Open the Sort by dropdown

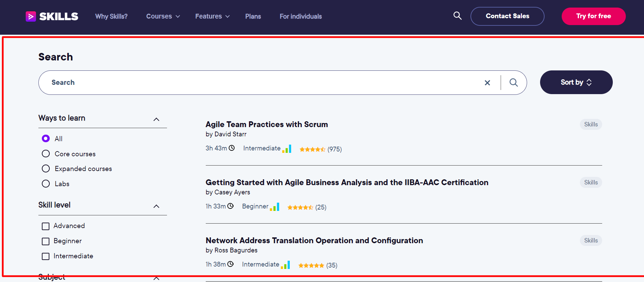point(576,82)
